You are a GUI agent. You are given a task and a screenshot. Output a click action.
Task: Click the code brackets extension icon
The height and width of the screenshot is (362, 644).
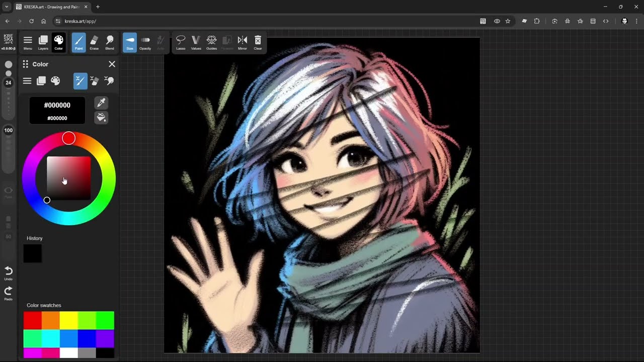[606, 21]
